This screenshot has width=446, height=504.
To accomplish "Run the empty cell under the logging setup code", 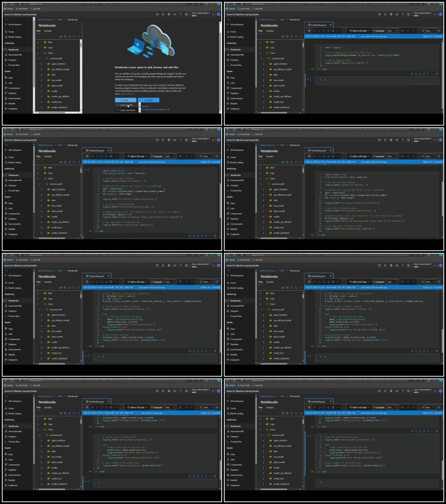I will click(x=308, y=79).
